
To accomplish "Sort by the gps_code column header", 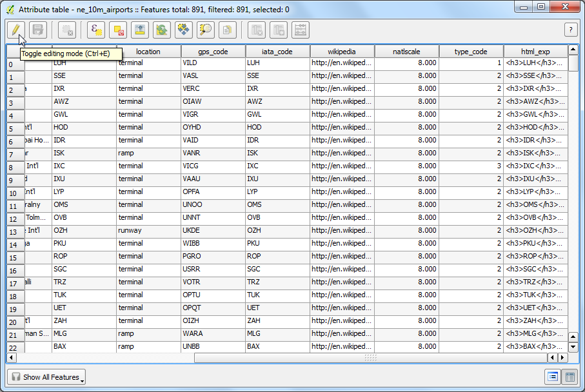I will click(x=213, y=52).
